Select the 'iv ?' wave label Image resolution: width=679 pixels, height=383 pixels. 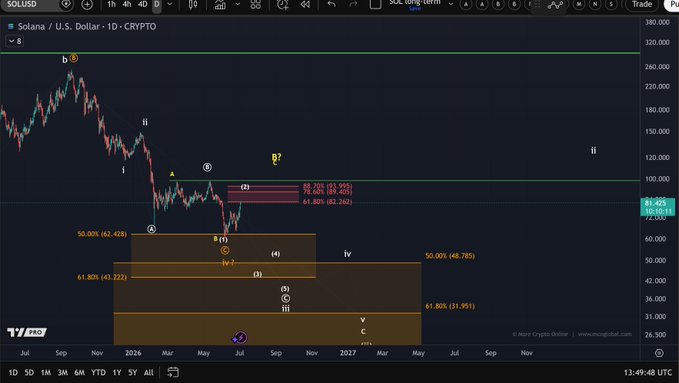tap(228, 263)
